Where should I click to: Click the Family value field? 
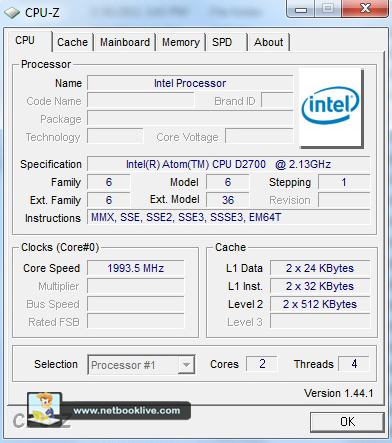(109, 182)
